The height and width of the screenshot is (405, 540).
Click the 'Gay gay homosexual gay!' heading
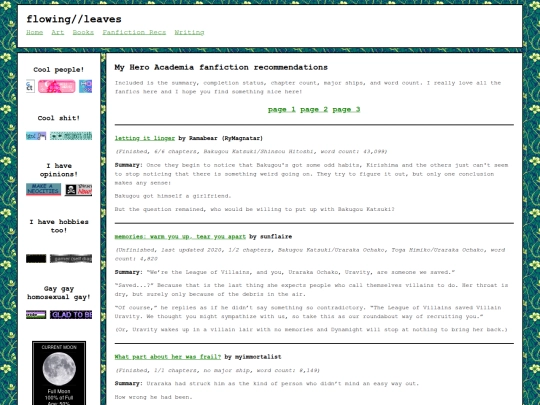tap(59, 293)
